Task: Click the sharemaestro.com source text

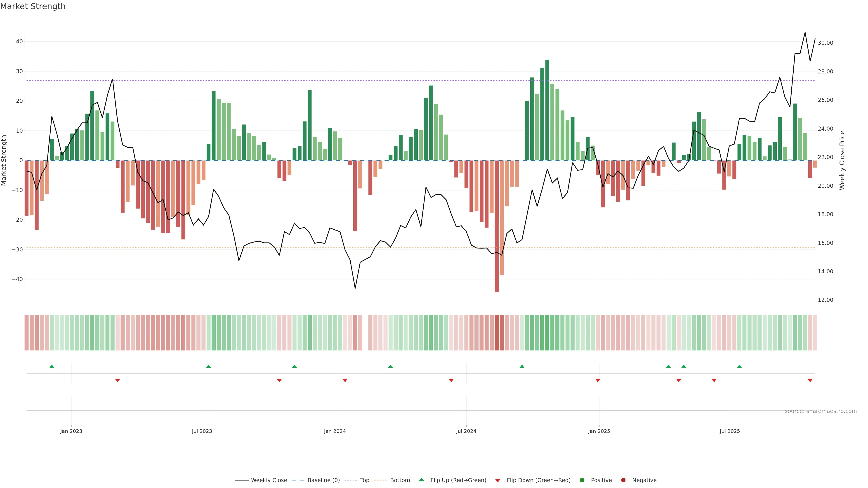Action: pyautogui.click(x=821, y=411)
